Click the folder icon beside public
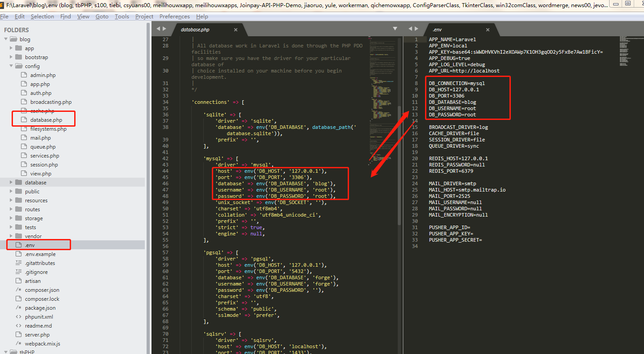Image resolution: width=644 pixels, height=354 pixels. pyautogui.click(x=18, y=192)
